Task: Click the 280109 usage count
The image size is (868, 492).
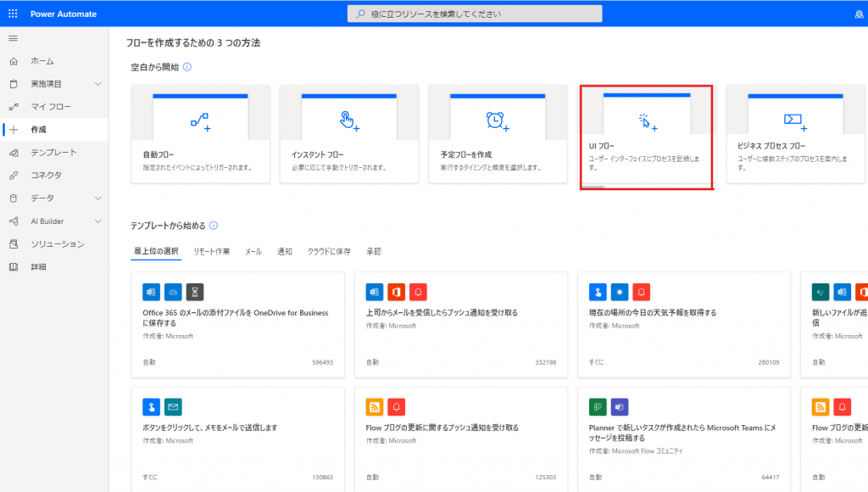Action: tap(768, 362)
